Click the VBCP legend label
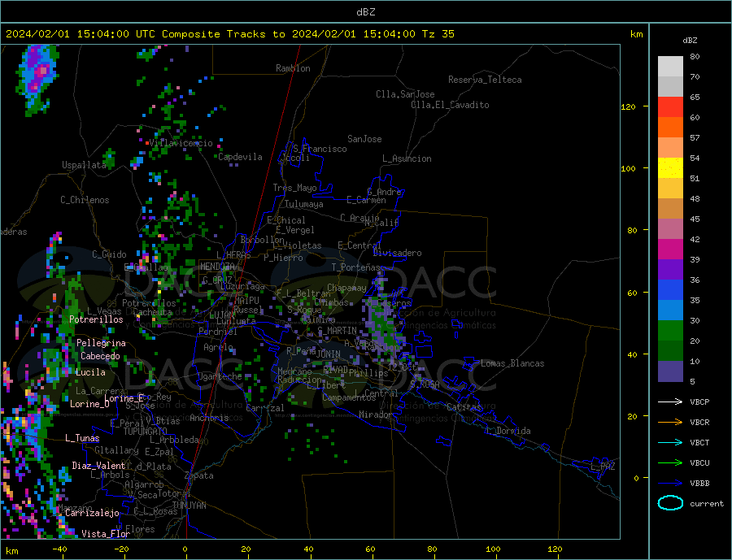732x560 pixels. (x=699, y=402)
